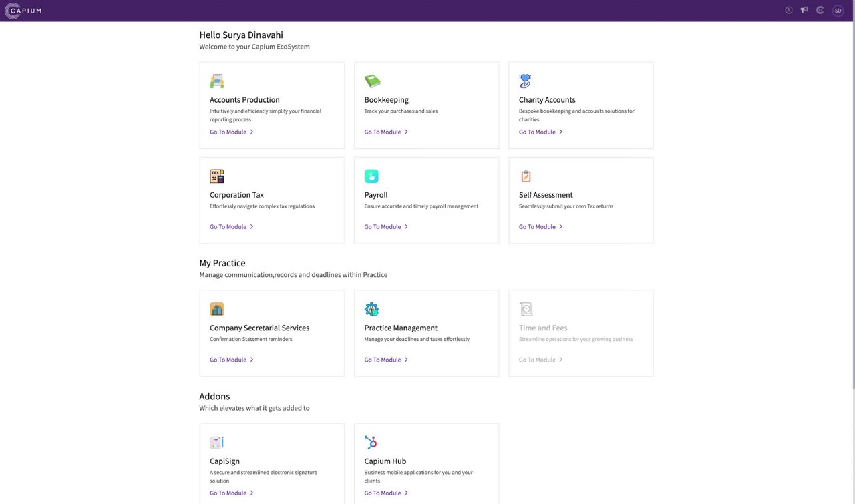Screen dimensions: 855x504
Task: Click the Self Assessment card title
Action: pos(546,195)
